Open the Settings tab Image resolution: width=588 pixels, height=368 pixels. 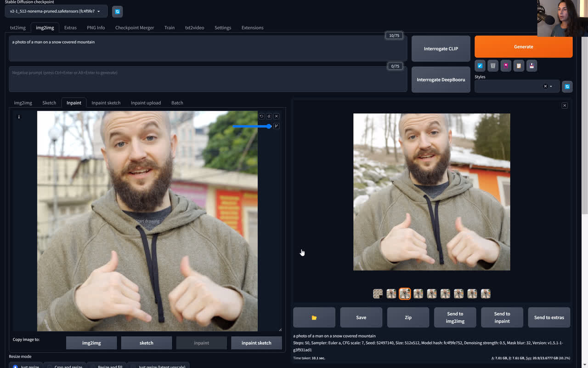coord(223,28)
